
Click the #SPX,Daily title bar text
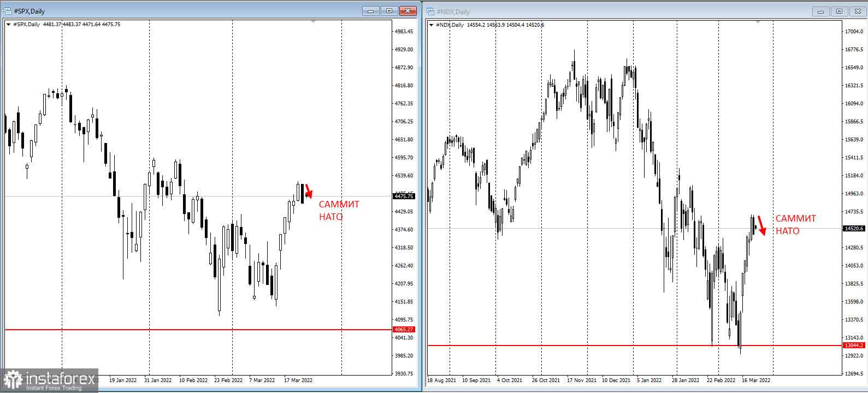[x=29, y=11]
